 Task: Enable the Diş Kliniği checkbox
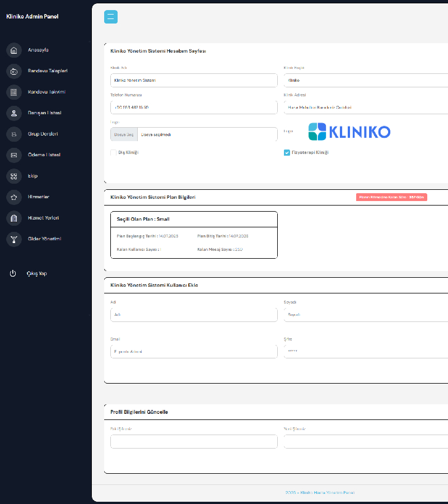113,153
